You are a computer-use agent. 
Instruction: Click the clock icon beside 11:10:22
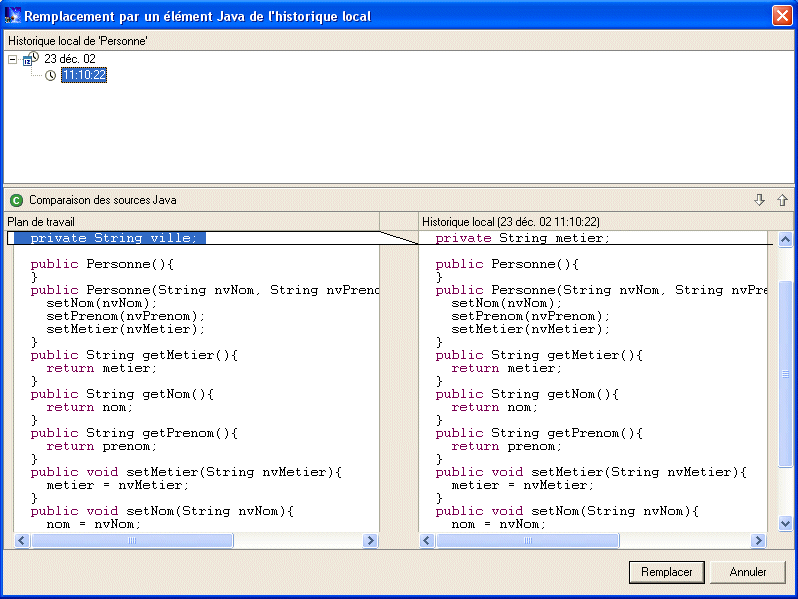coord(50,76)
